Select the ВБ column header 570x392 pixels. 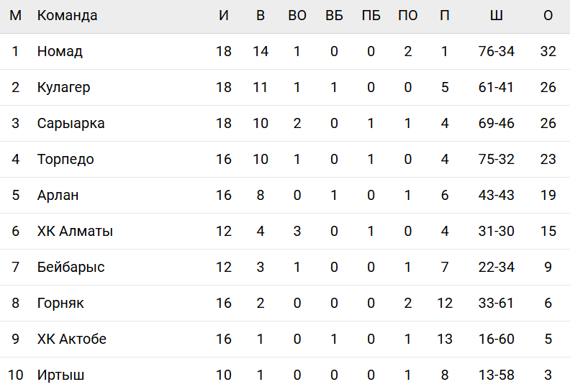[334, 16]
